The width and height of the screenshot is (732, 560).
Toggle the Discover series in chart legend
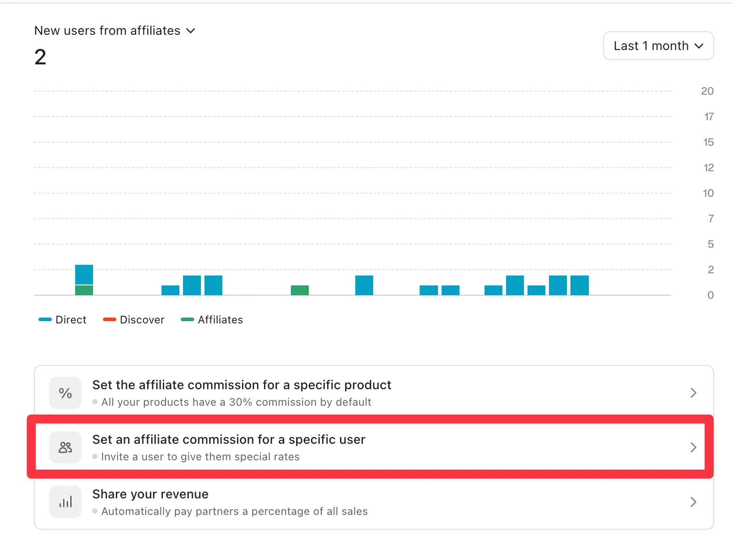point(134,320)
